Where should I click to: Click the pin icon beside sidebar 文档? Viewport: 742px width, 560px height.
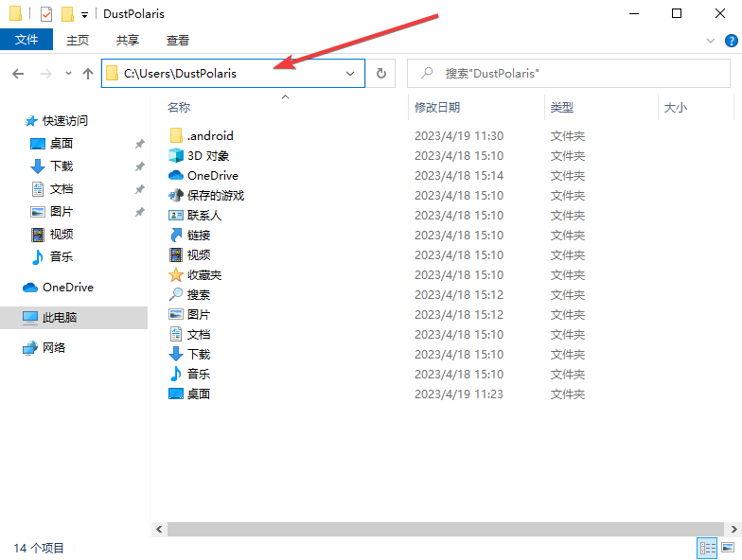(140, 189)
